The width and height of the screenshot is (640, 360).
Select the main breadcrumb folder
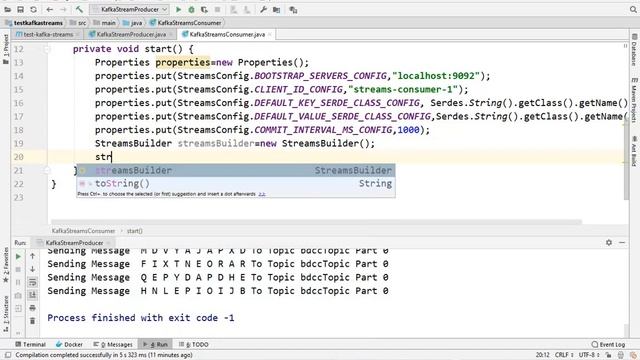tap(104, 23)
